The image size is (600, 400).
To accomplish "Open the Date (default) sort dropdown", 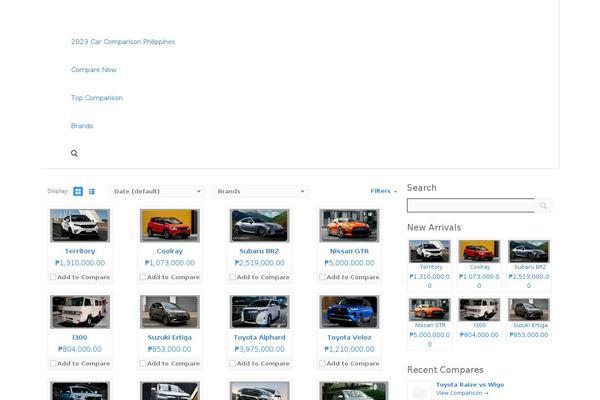I will 157,191.
